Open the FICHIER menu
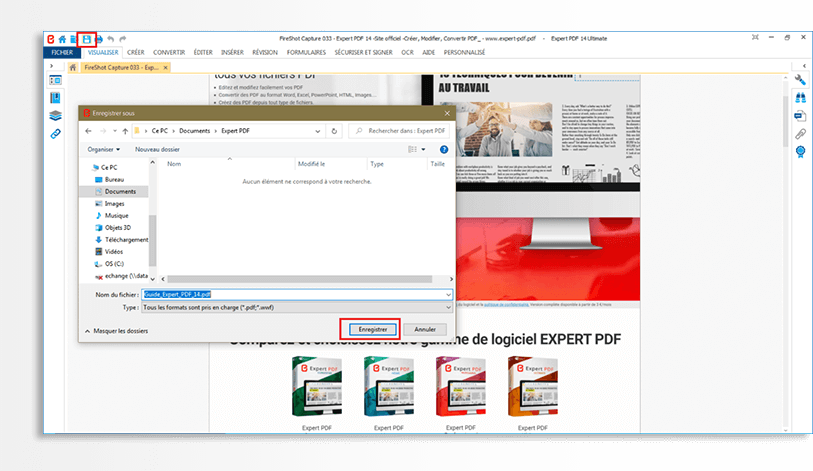This screenshot has width=813, height=471. pyautogui.click(x=62, y=52)
